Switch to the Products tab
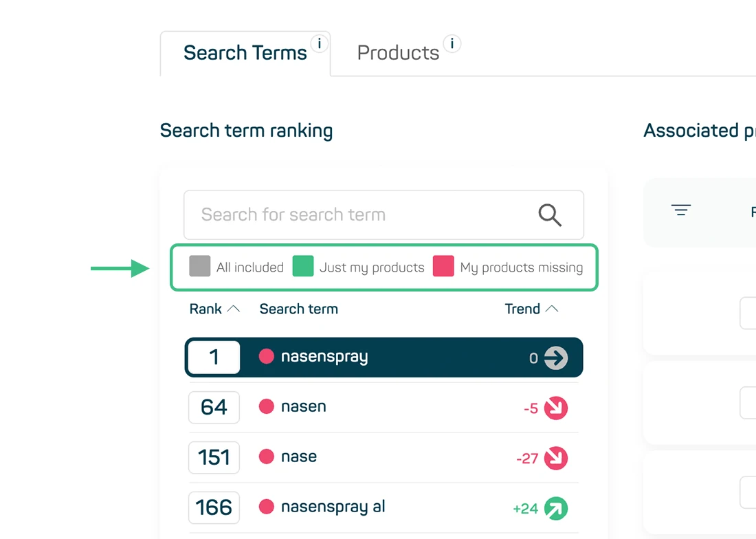 point(397,52)
